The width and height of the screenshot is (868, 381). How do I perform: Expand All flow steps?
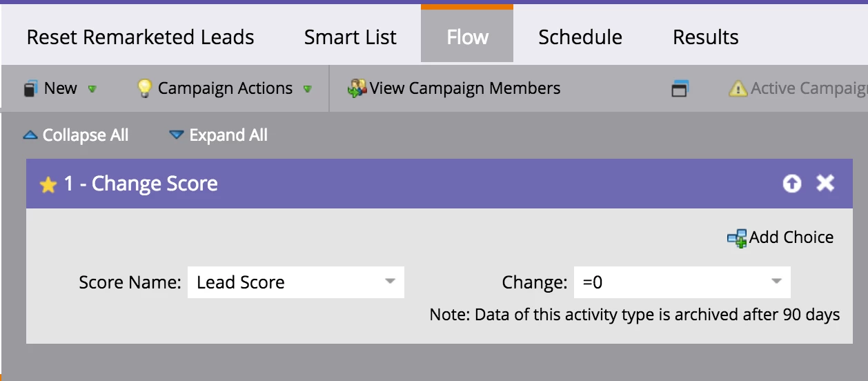click(219, 135)
